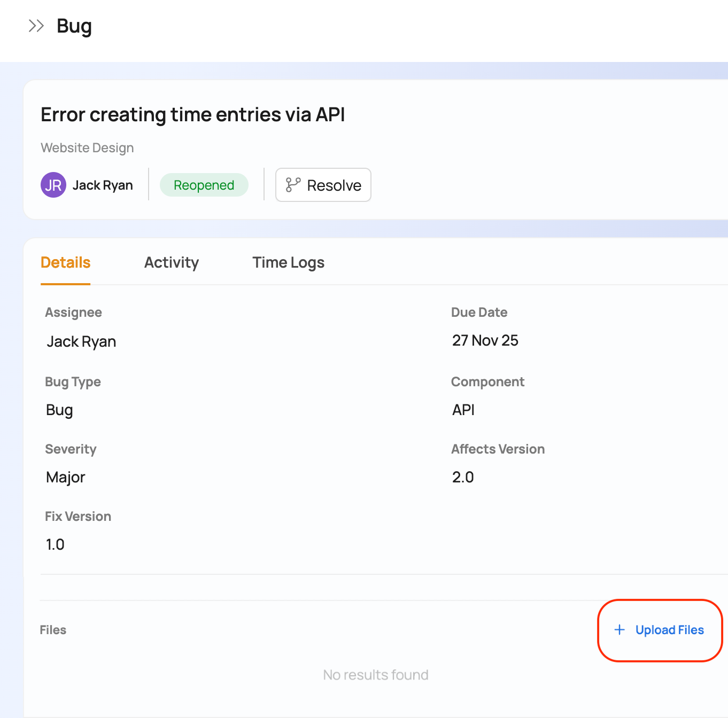
Task: Click the branch icon on Resolve button
Action: [x=293, y=185]
